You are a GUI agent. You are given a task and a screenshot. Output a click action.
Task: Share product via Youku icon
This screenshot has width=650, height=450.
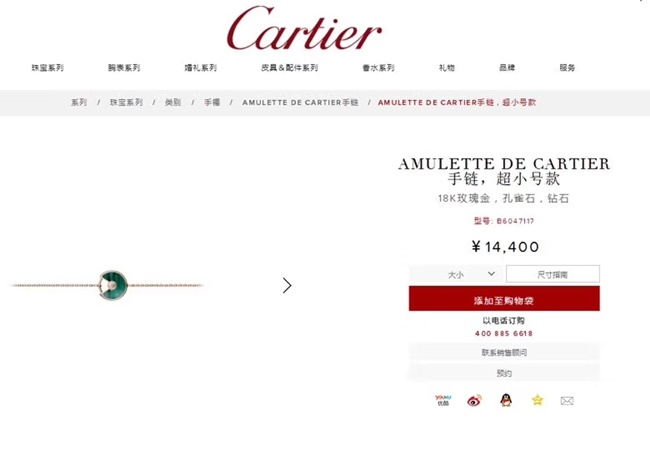point(443,400)
